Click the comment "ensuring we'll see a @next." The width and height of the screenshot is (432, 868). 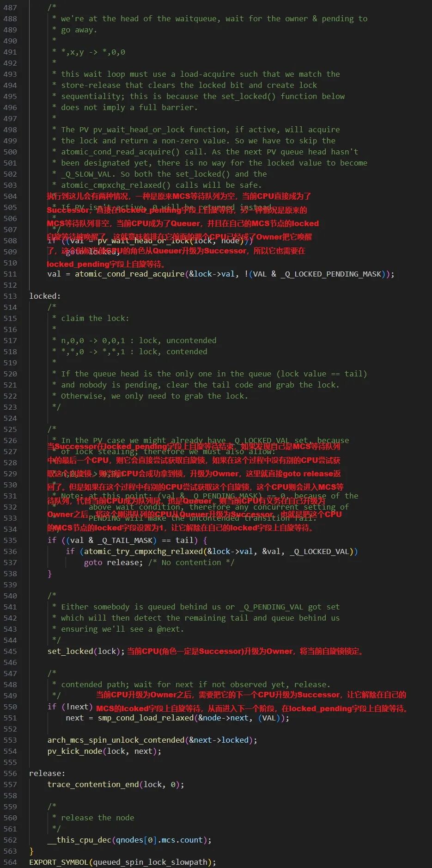122,629
